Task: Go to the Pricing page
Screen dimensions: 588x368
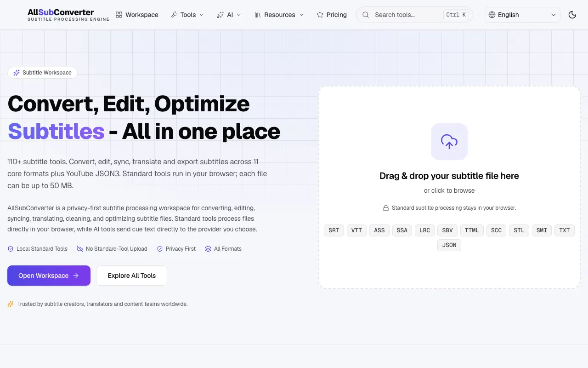Action: coord(332,15)
